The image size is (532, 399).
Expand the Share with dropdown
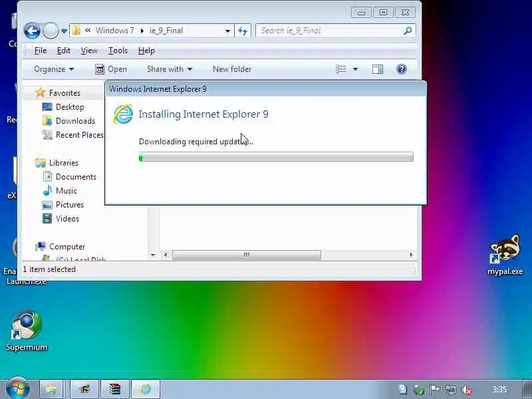(170, 69)
